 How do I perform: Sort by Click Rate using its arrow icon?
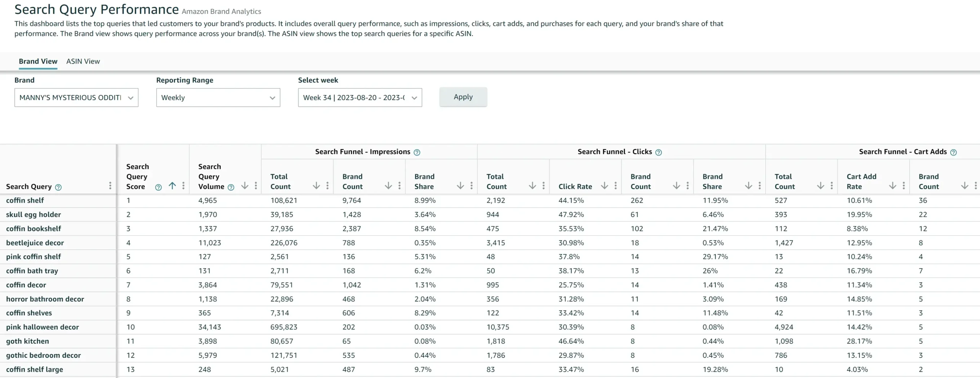point(604,185)
